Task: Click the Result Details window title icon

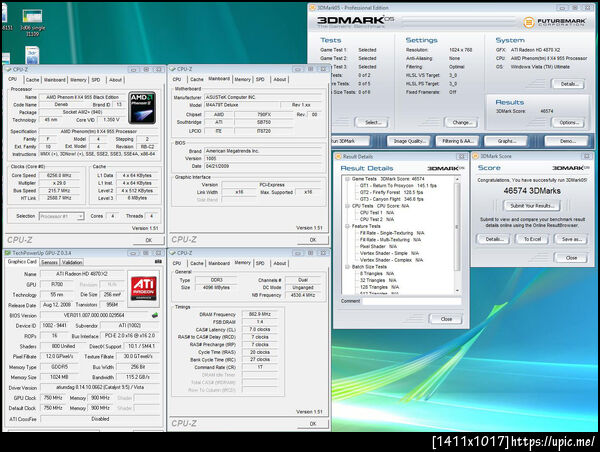Action: tap(338, 157)
